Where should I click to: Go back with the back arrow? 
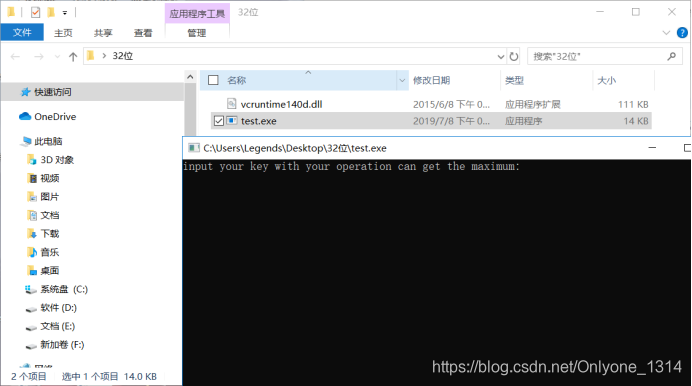15,56
